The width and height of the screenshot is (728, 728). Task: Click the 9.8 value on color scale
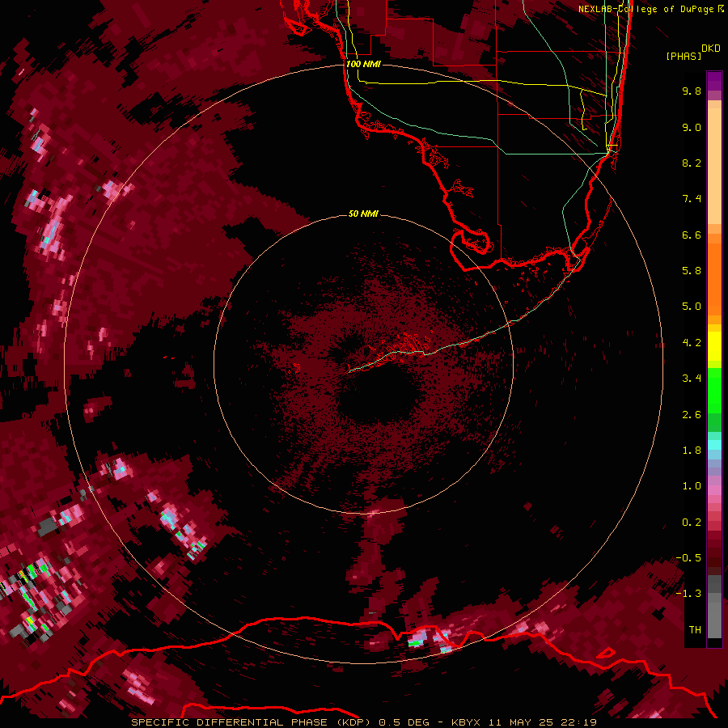click(x=692, y=91)
